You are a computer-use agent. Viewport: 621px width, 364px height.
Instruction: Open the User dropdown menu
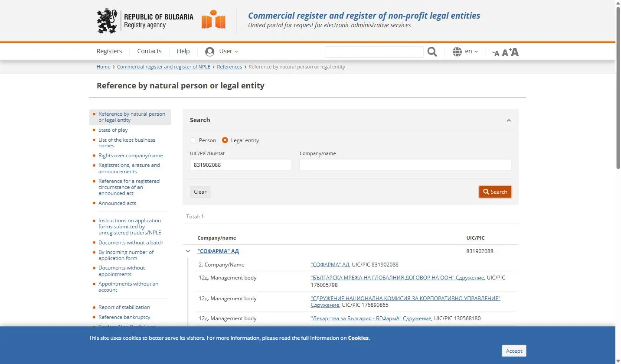[228, 51]
